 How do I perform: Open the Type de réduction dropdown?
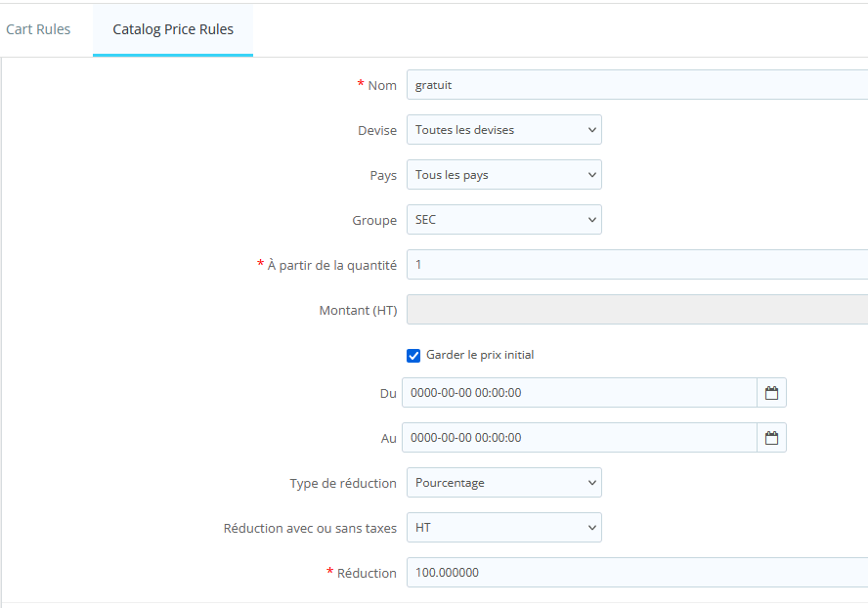click(x=503, y=483)
